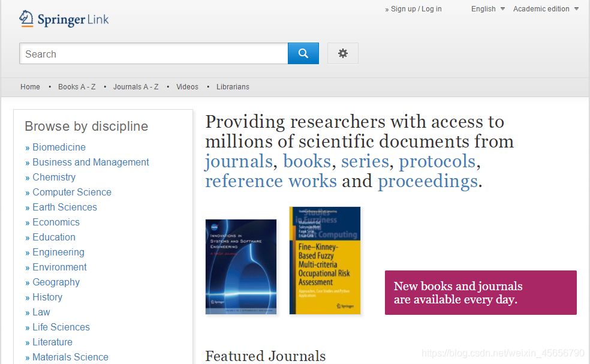Click New books and journals banner
The image size is (590, 364).
click(480, 293)
